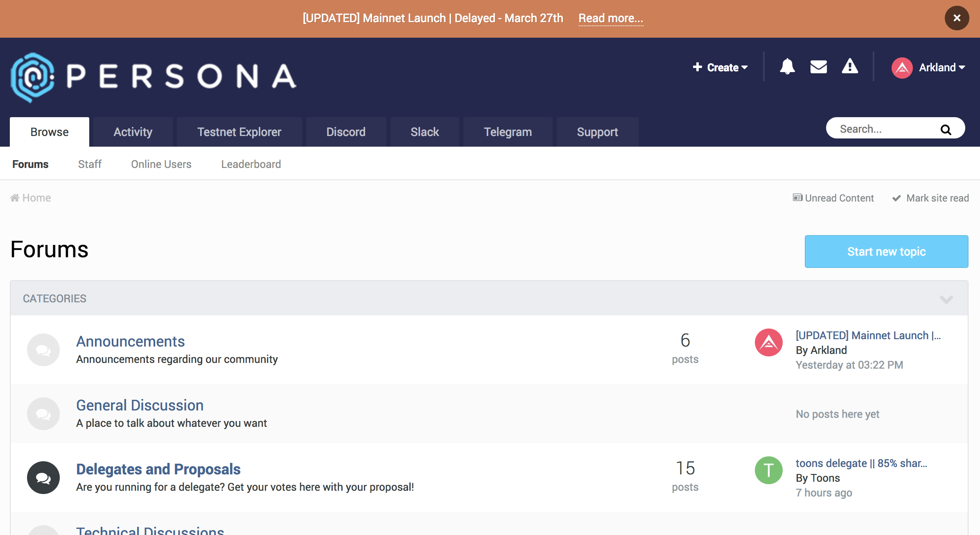Click the Search input field
Screen dimensions: 980x535
click(x=892, y=129)
